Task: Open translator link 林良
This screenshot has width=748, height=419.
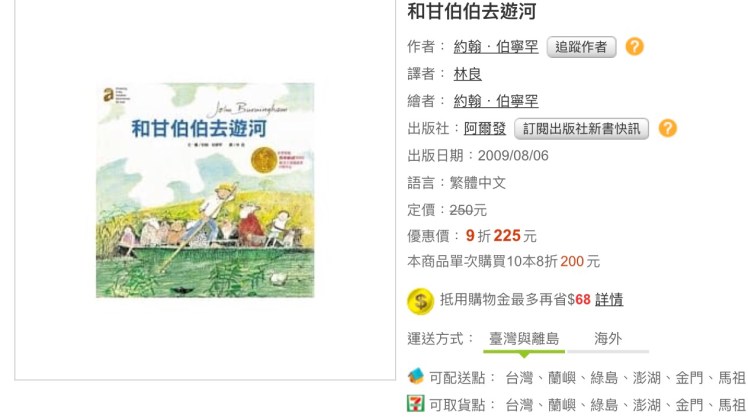Action: [x=468, y=74]
